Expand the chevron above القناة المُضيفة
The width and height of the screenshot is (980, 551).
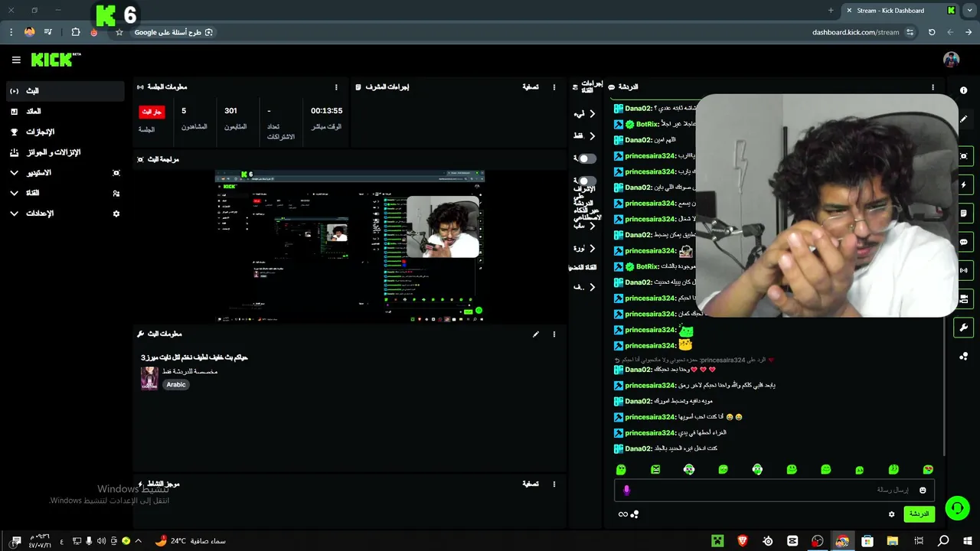coord(592,249)
